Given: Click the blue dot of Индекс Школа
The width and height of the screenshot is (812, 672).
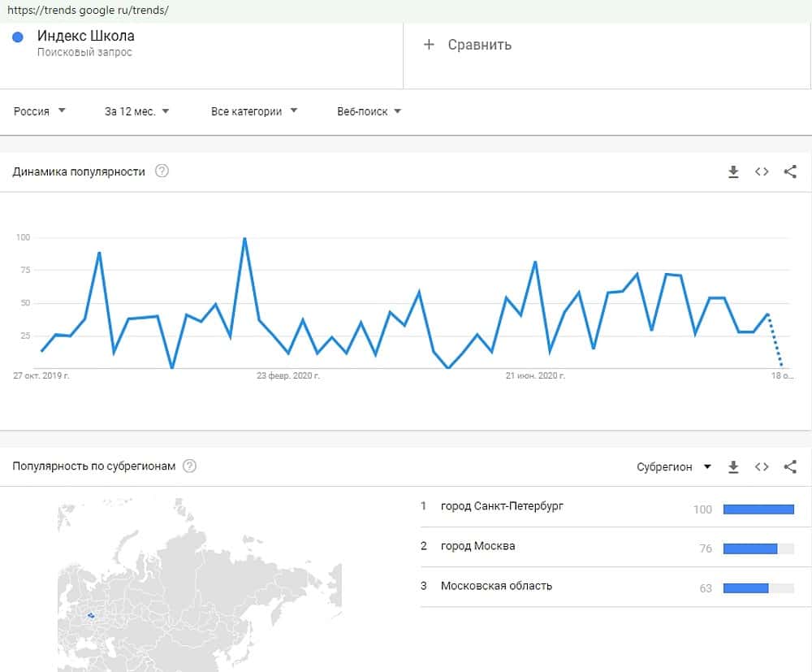Looking at the screenshot, I should 19,37.
